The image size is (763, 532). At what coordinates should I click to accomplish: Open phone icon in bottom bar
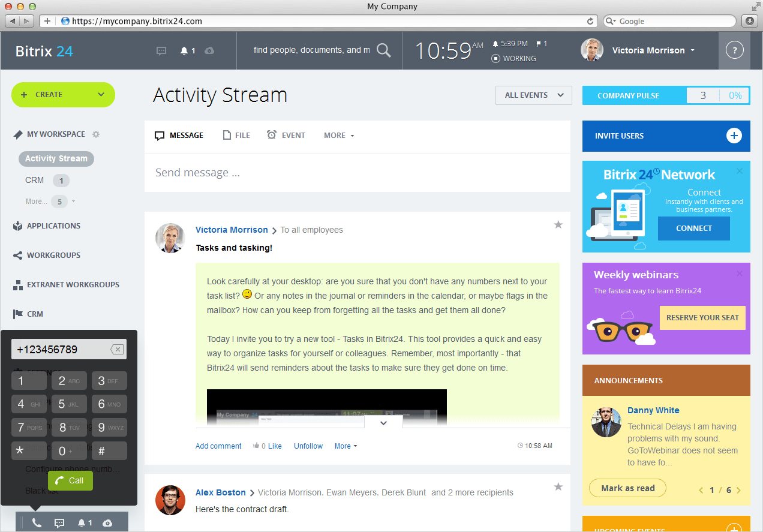(x=37, y=523)
